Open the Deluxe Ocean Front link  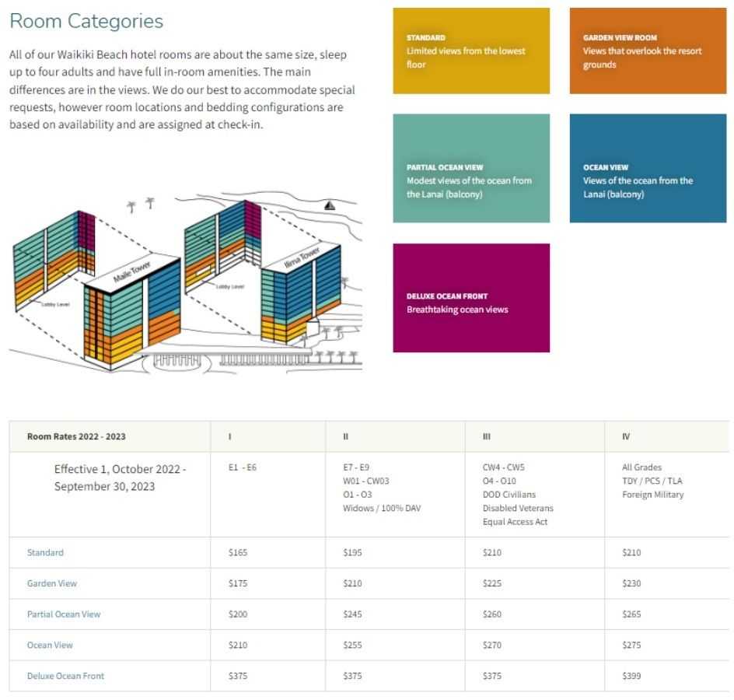tap(65, 676)
